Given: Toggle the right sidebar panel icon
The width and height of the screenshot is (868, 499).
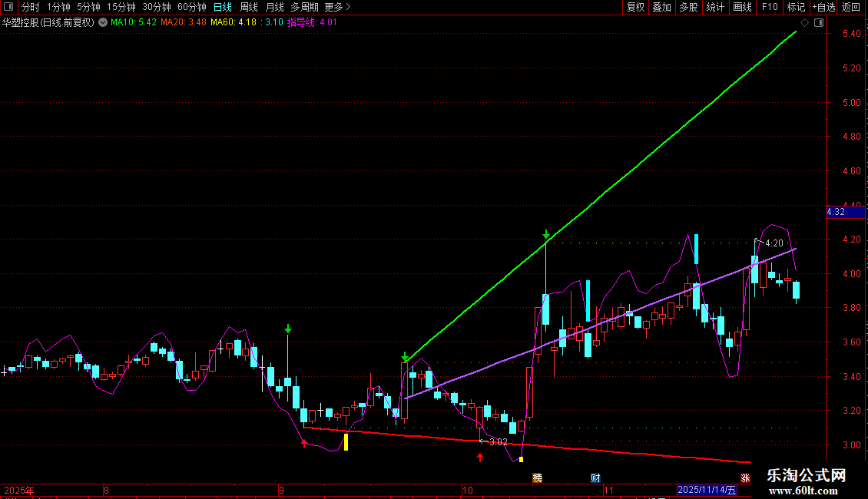Looking at the screenshot, I should click(819, 22).
